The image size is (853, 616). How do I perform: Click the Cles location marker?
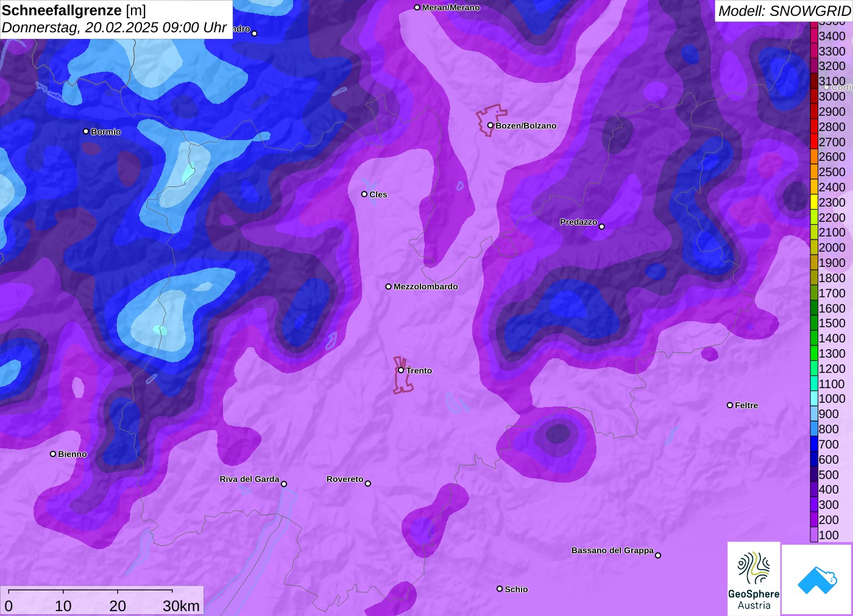[364, 194]
